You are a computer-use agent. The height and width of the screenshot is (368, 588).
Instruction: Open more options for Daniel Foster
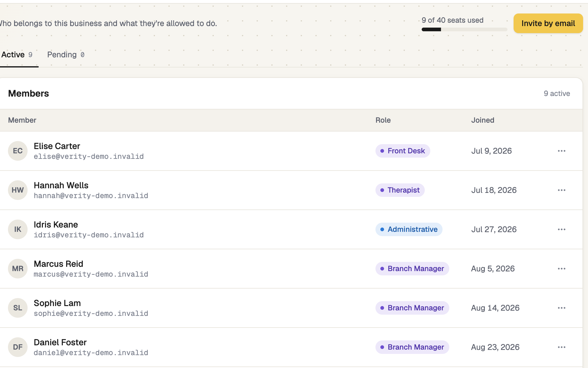point(561,347)
